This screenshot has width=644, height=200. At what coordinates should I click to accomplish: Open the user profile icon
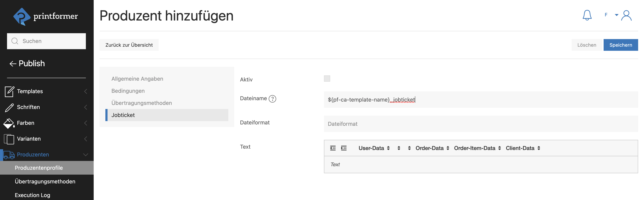coord(626,15)
